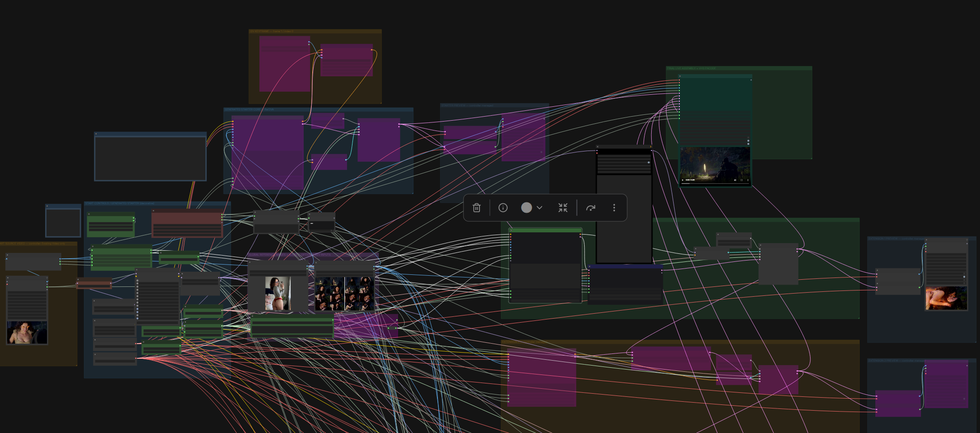Play the video preview
The width and height of the screenshot is (980, 433).
[683, 180]
